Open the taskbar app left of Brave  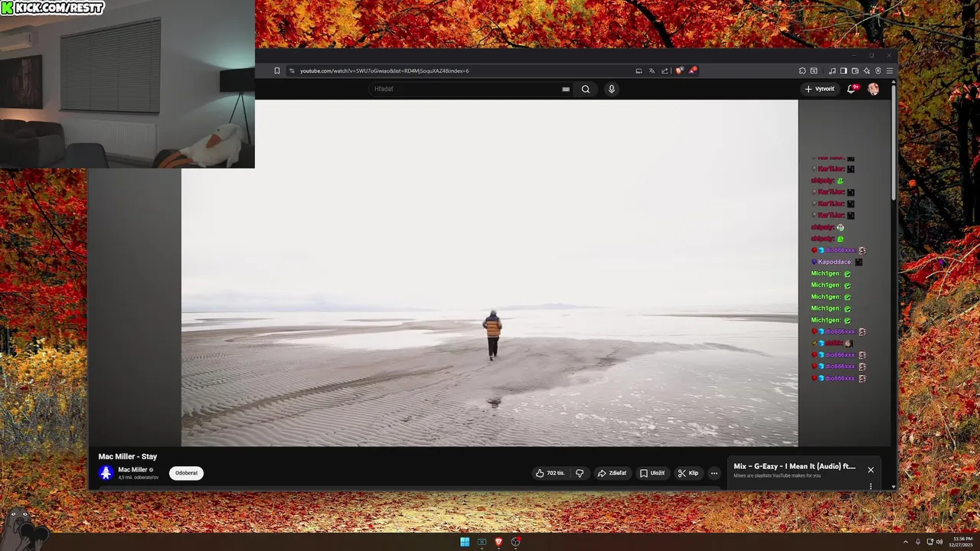[482, 542]
